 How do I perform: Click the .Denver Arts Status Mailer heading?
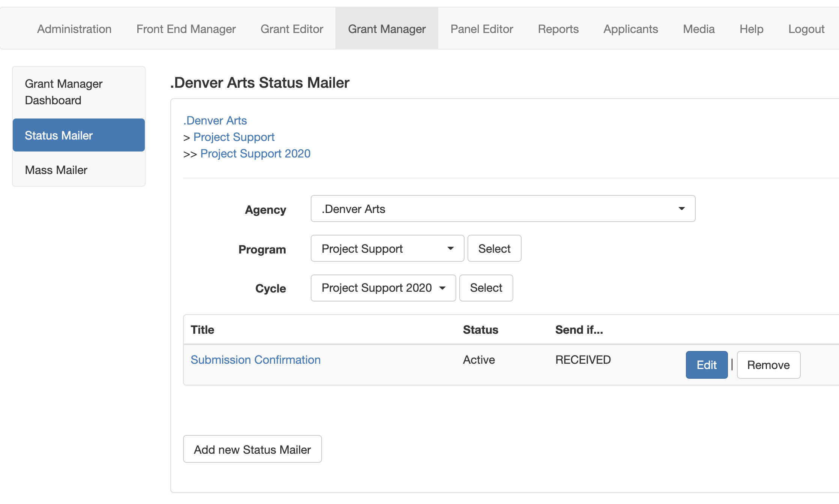coord(260,82)
